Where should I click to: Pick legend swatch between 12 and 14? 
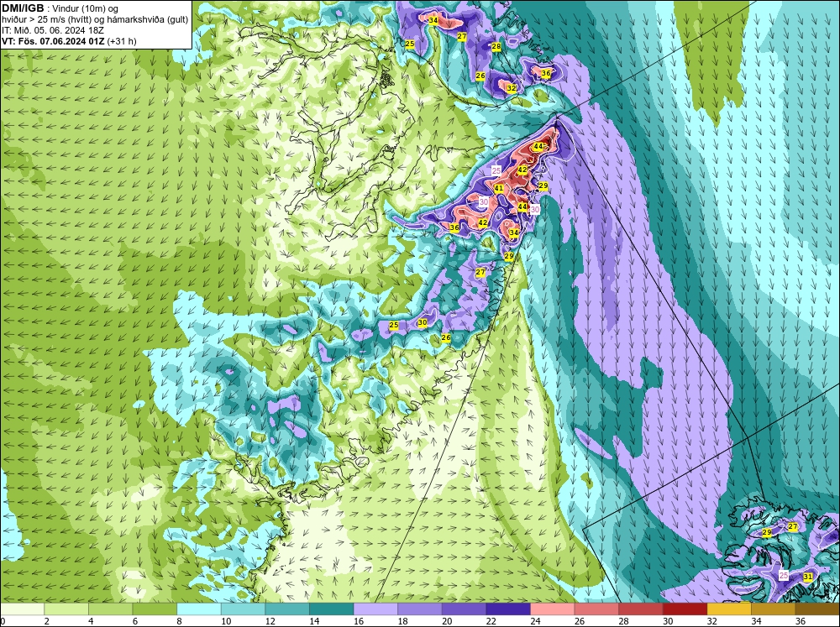(287, 609)
